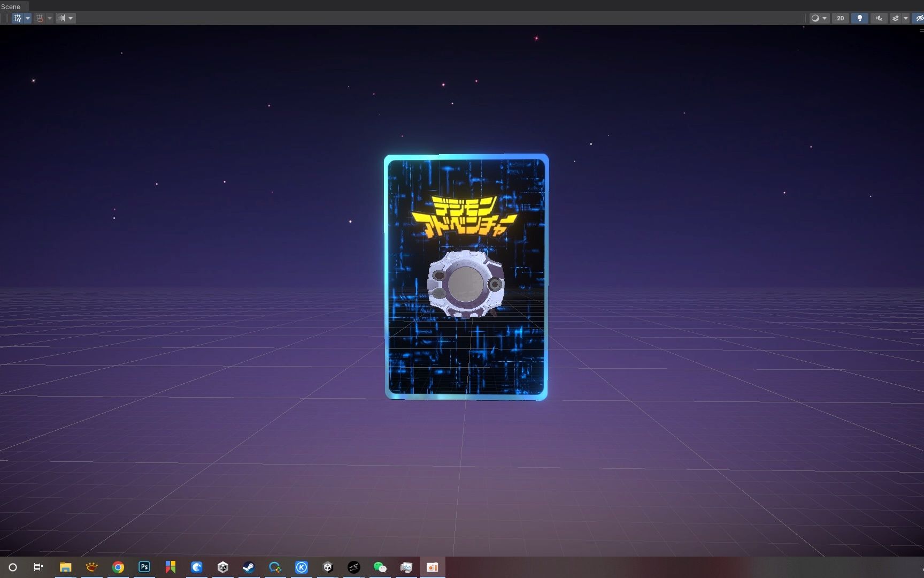924x578 pixels.
Task: Open the blue bird taskbar app
Action: (x=197, y=567)
